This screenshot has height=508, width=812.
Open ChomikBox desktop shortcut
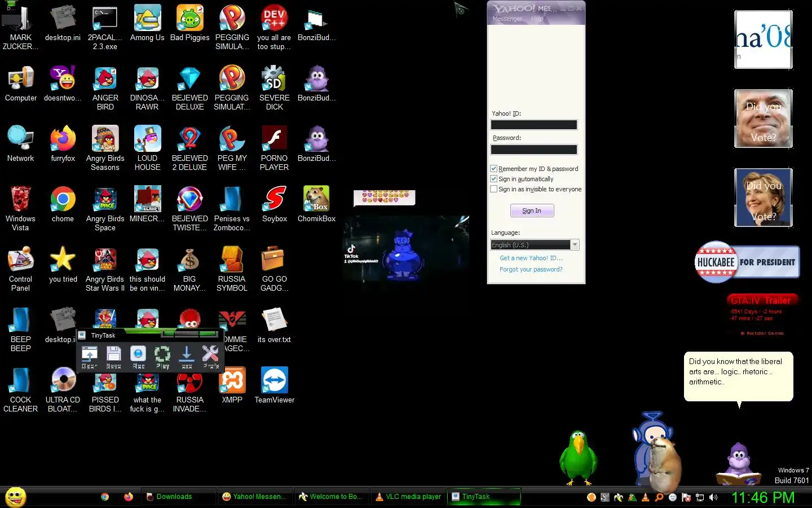pyautogui.click(x=316, y=205)
